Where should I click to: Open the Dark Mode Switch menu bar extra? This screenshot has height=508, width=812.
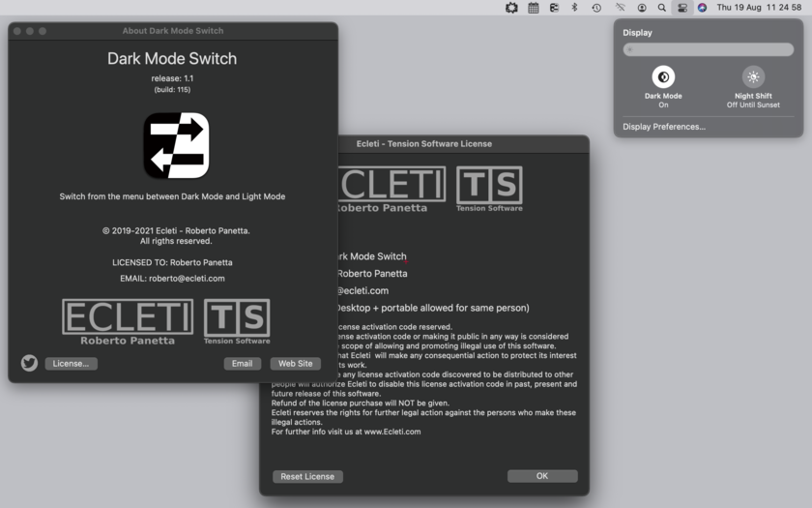[x=554, y=8]
